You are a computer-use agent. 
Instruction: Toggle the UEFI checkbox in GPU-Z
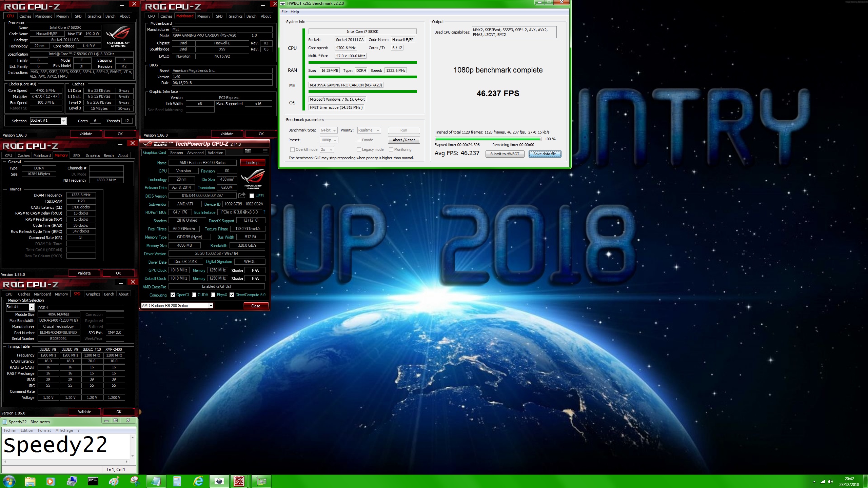(252, 196)
